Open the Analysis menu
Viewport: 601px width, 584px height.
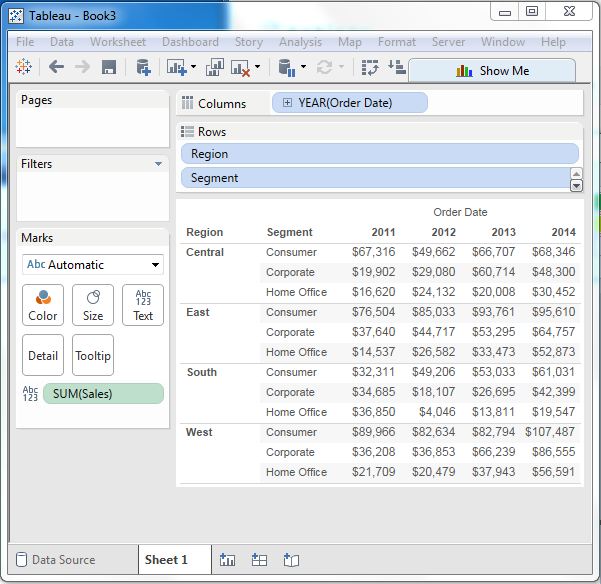(x=300, y=42)
